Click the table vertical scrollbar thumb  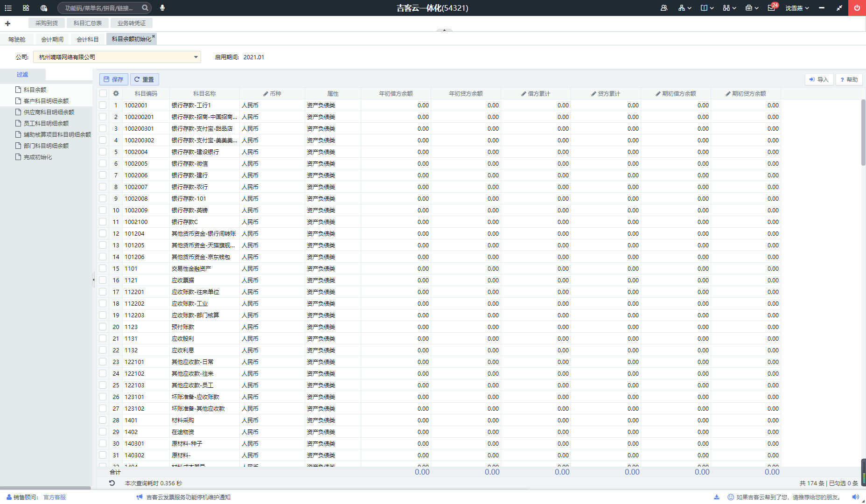[863, 133]
